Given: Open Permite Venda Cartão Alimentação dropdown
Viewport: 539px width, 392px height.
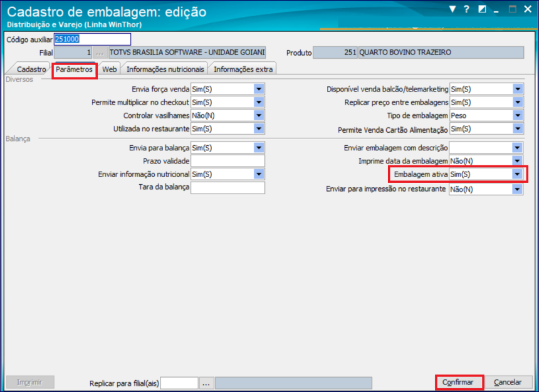Looking at the screenshot, I should click(518, 128).
